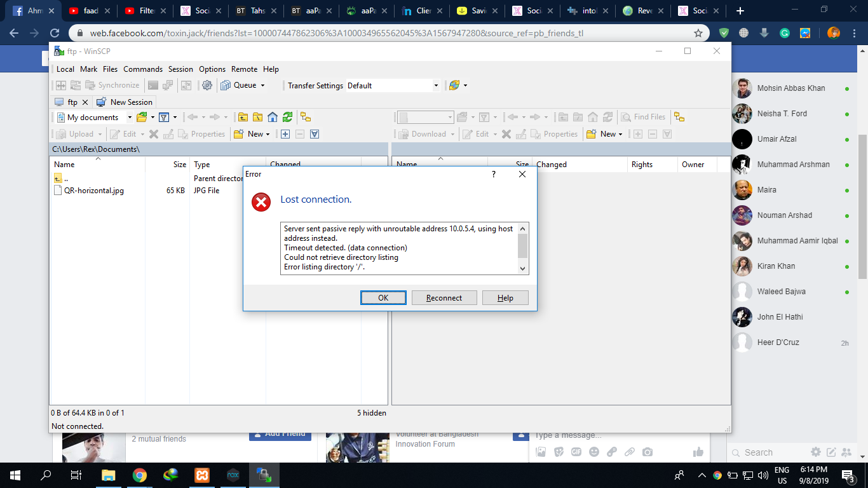
Task: Reload the Chrome page
Action: 55,33
